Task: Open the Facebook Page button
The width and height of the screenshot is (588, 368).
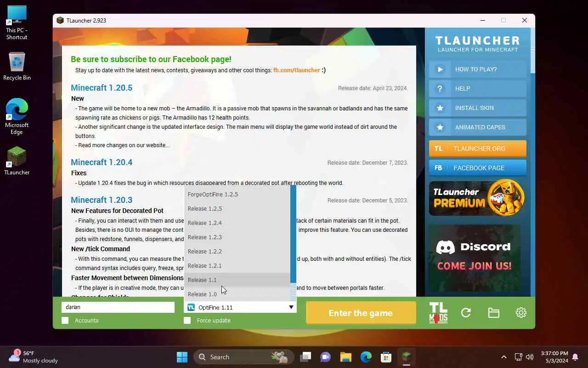Action: click(x=478, y=168)
